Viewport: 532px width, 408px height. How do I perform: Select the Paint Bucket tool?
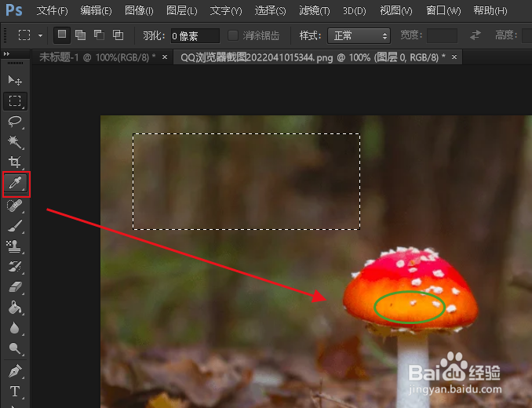[15, 308]
